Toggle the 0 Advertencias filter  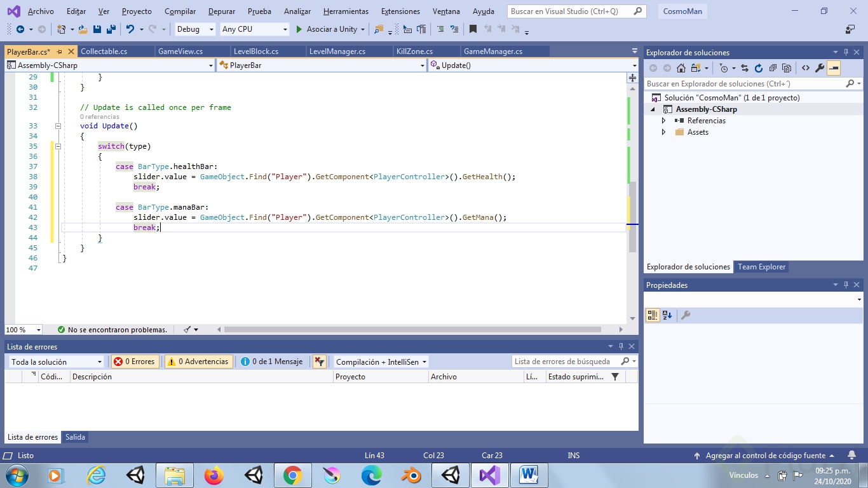click(x=198, y=362)
